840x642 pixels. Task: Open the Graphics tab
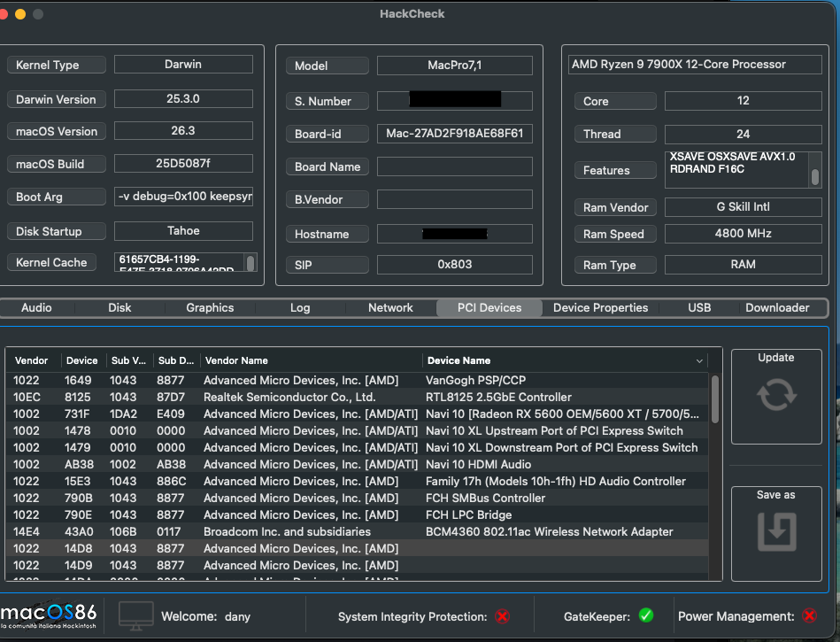pos(210,308)
